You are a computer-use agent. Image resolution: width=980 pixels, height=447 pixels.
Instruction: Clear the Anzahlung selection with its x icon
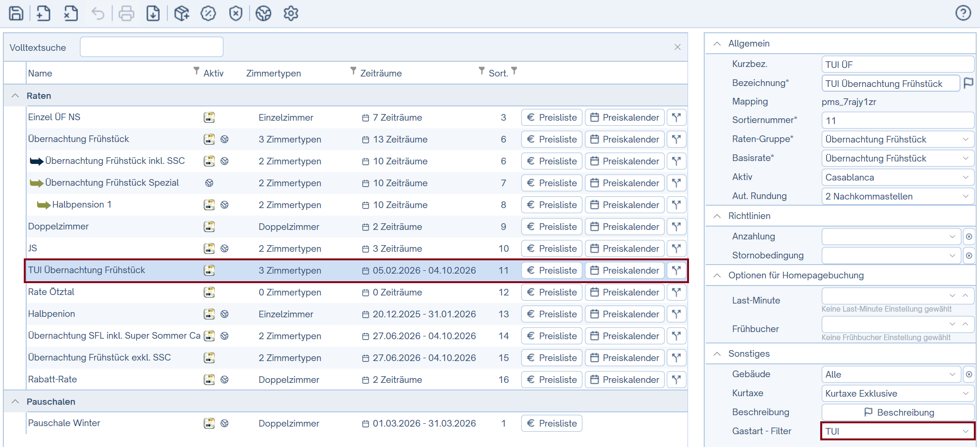click(x=969, y=237)
